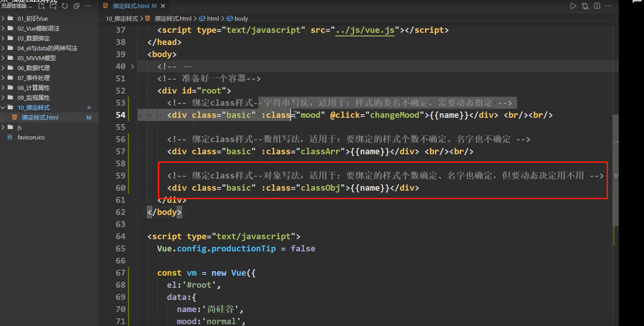The image size is (644, 326).
Task: Click the New File icon in explorer header
Action: (x=42, y=6)
